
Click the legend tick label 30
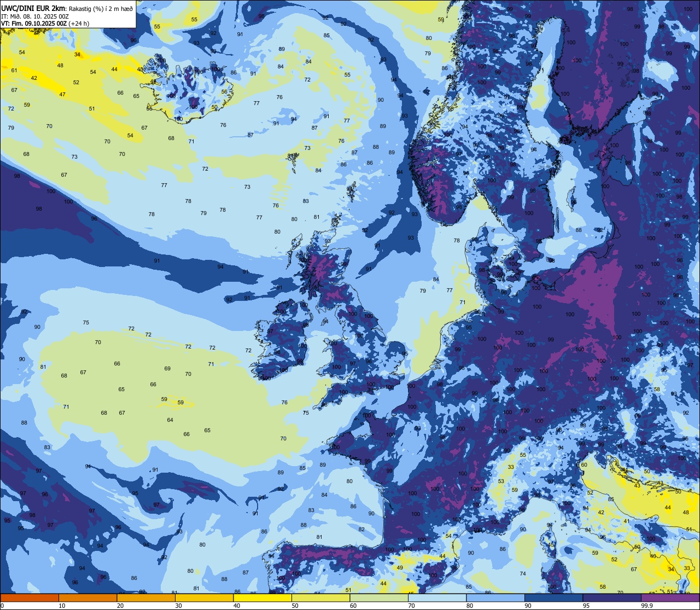(x=178, y=606)
